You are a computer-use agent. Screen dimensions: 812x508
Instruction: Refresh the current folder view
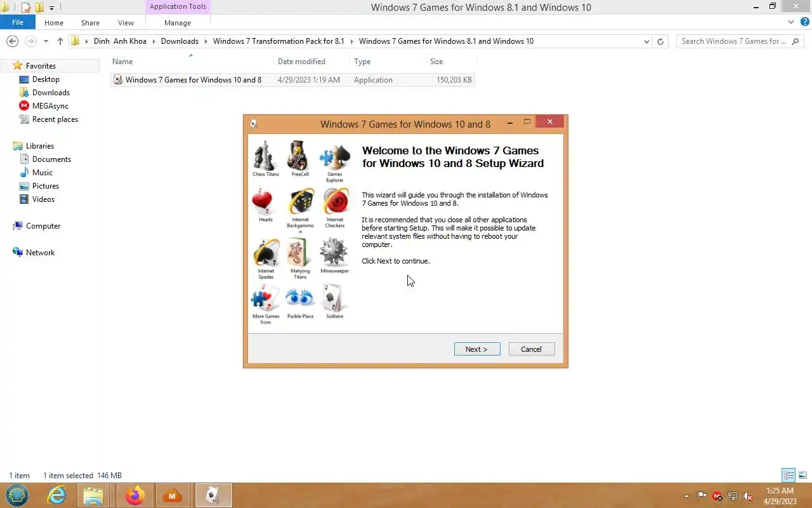click(x=660, y=41)
